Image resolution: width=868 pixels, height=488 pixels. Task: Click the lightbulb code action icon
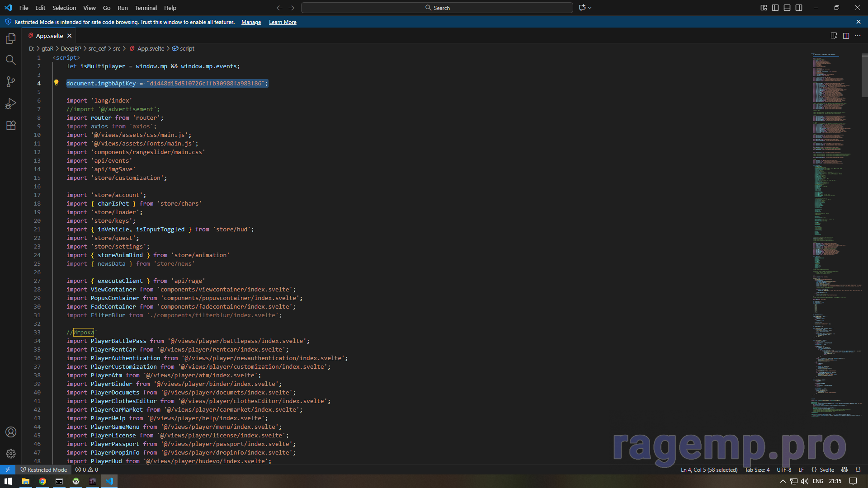click(57, 83)
